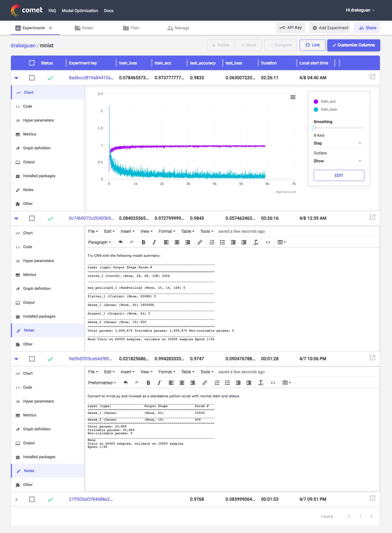This screenshot has height=533, width=392.
Task: Add bullet list in 0c74b9072c notes editor
Action: click(x=222, y=242)
